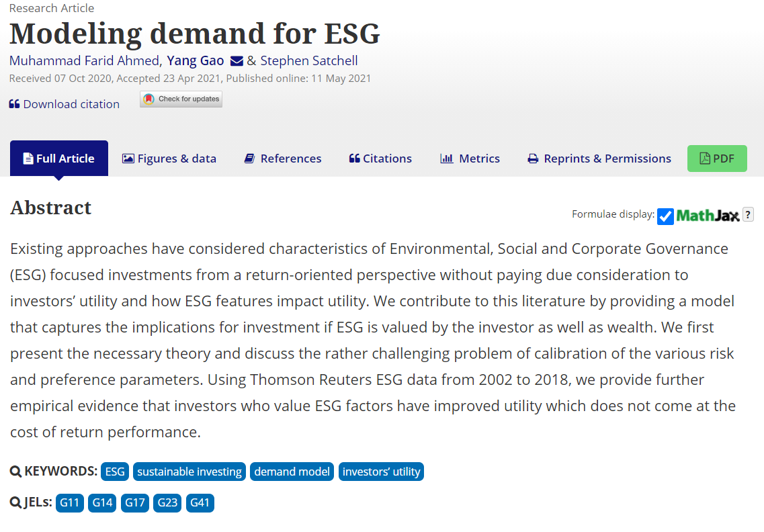Screen dimensions: 764x532
Task: Click the MathJax help question mark icon
Action: coord(748,215)
